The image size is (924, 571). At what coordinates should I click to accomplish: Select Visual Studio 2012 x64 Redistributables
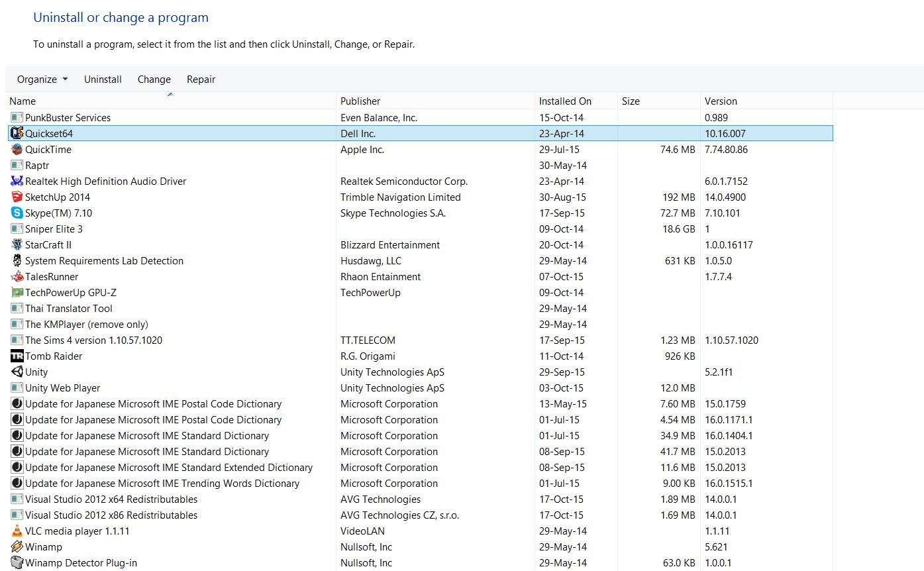click(111, 499)
